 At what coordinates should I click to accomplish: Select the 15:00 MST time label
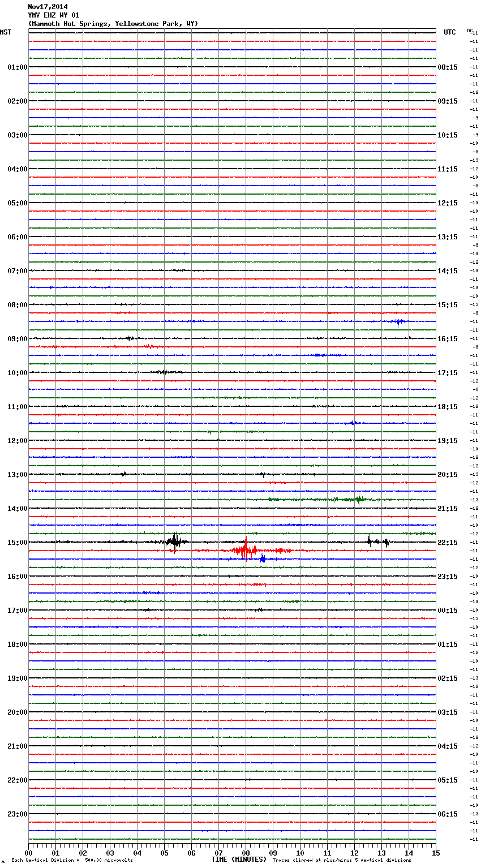tap(17, 543)
